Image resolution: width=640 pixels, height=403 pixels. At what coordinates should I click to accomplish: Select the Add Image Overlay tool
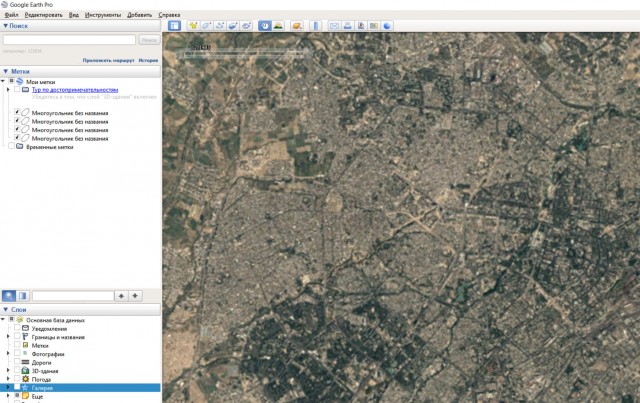[x=233, y=26]
